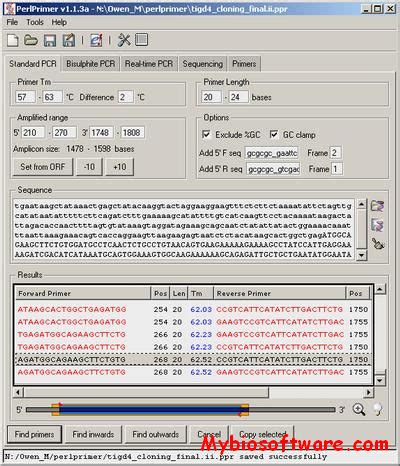400x466 pixels.
Task: Click the Results list scroll up arrow
Action: click(380, 289)
